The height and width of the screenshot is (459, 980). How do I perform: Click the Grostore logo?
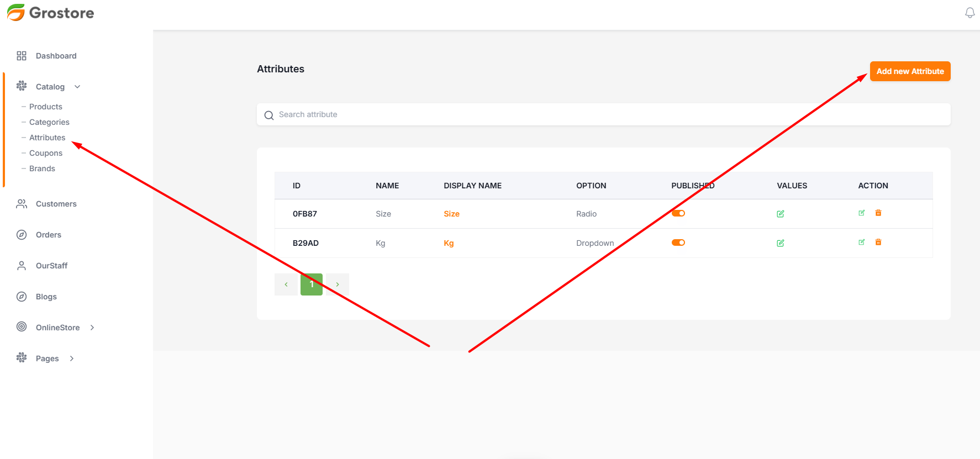tap(50, 13)
